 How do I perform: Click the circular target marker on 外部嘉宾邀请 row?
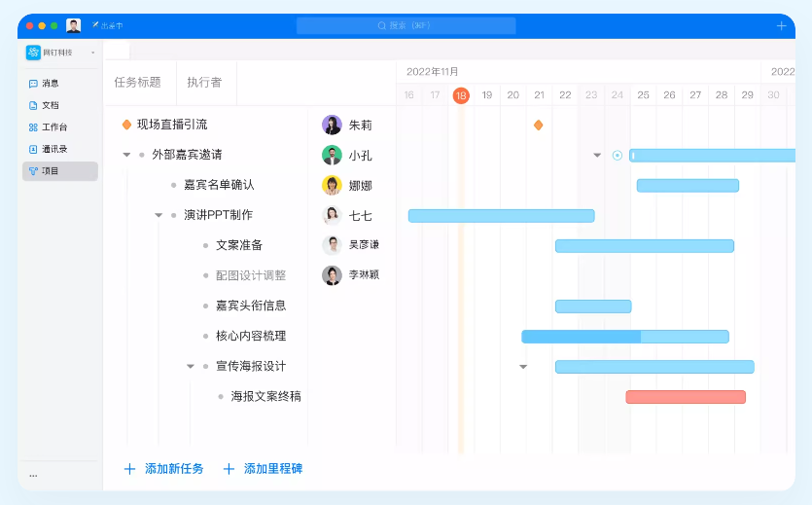click(x=618, y=155)
